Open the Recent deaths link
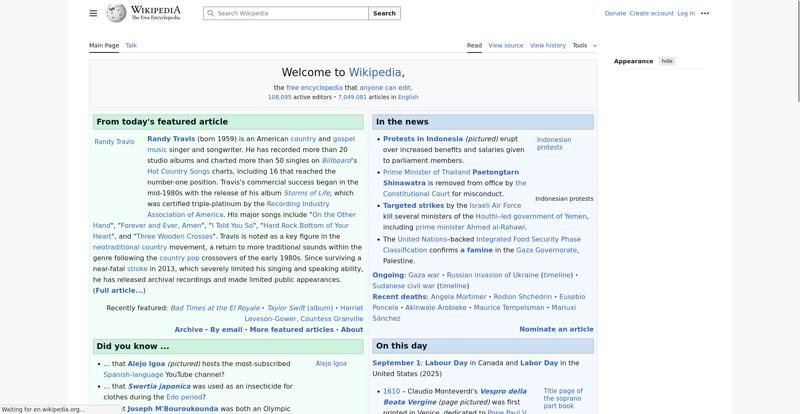800x414 pixels. click(x=399, y=297)
